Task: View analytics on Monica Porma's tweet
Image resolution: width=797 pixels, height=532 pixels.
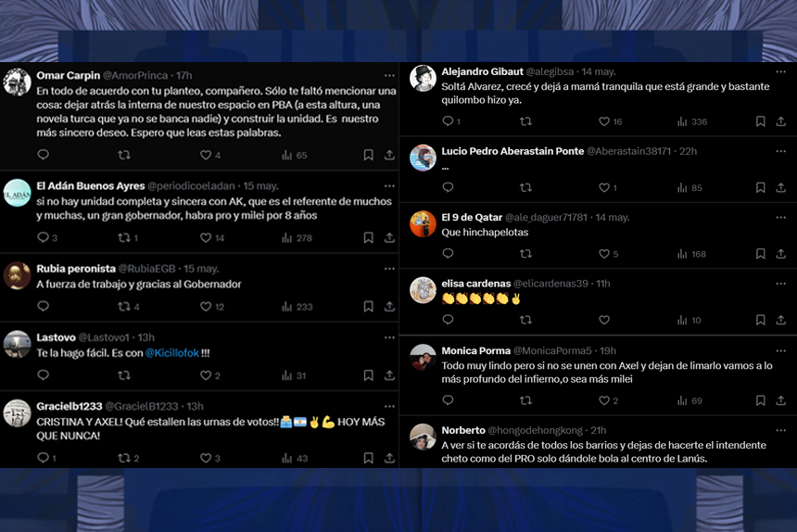Action: point(682,400)
